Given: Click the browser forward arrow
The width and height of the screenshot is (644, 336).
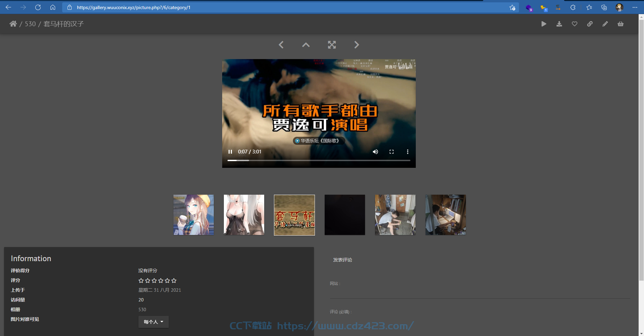Looking at the screenshot, I should click(x=23, y=7).
